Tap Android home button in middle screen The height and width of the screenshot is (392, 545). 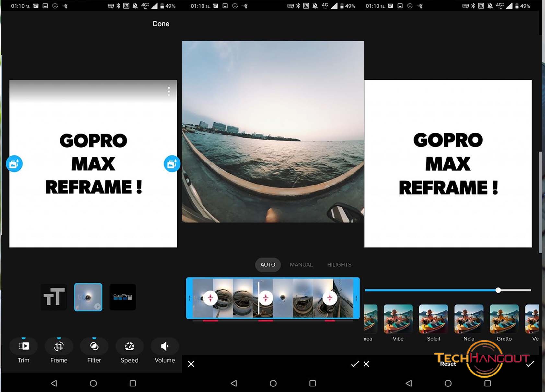(x=273, y=383)
